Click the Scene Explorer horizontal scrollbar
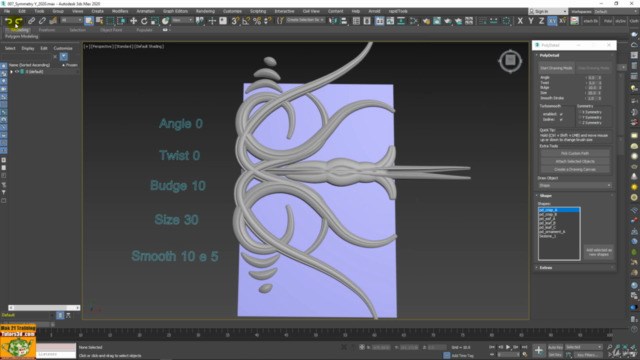 tap(44, 308)
